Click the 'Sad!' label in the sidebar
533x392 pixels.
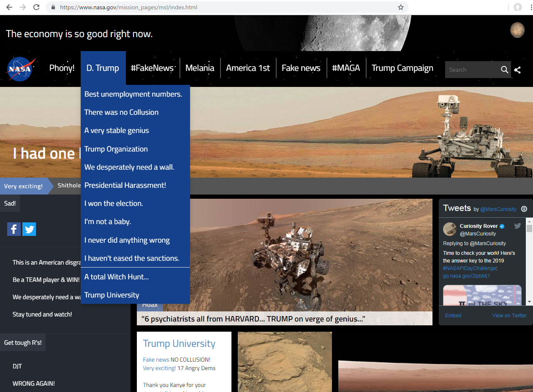point(10,203)
